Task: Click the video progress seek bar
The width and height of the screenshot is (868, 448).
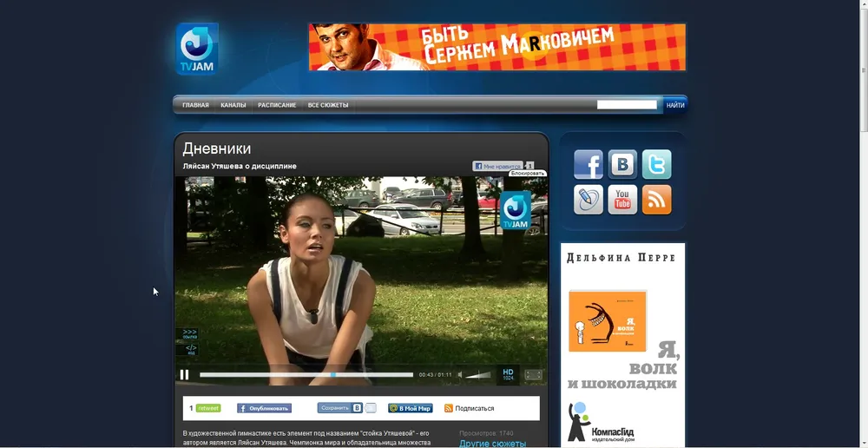Action: pos(306,375)
